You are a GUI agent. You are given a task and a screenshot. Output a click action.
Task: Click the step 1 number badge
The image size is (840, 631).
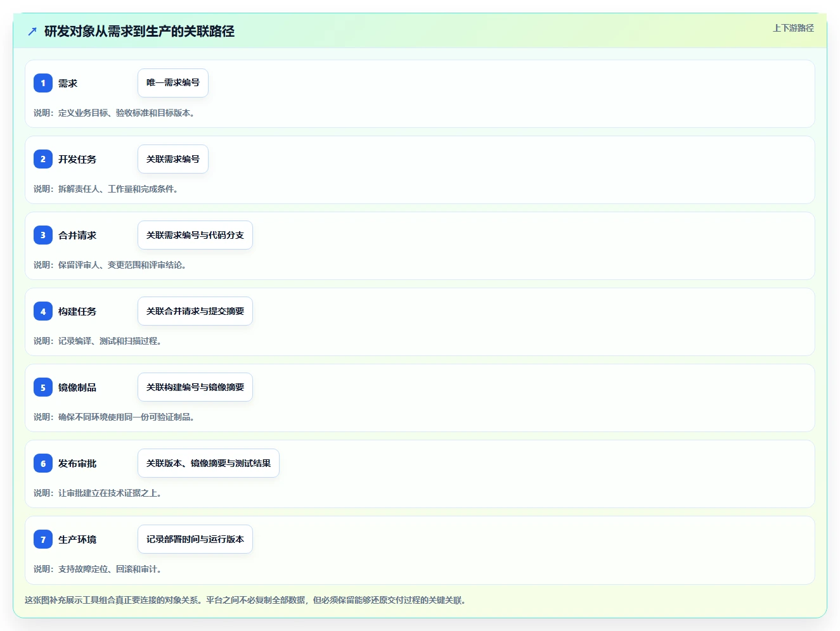[x=43, y=83]
